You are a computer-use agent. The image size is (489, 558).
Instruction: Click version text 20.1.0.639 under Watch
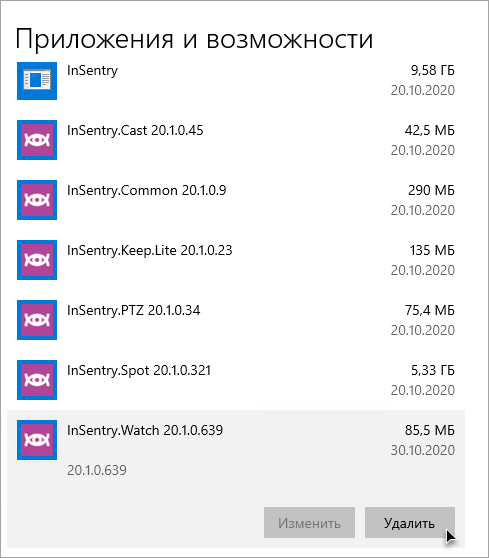click(97, 470)
